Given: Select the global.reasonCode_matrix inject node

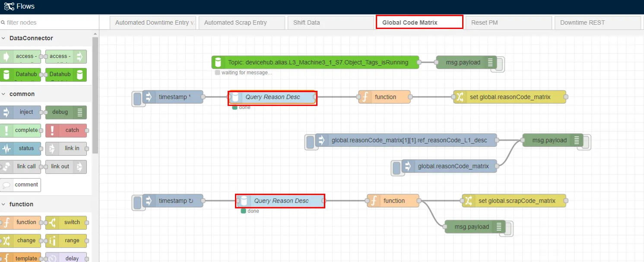Looking at the screenshot, I should (449, 166).
